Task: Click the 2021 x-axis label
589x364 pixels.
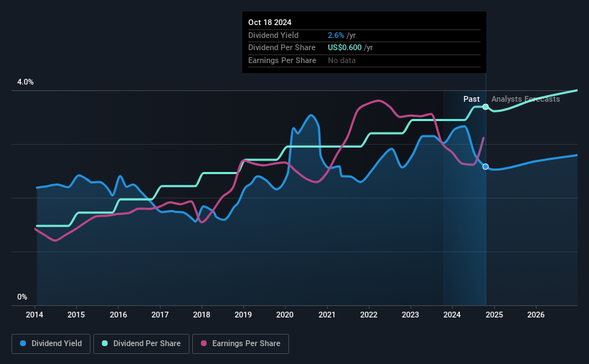Action: point(327,315)
